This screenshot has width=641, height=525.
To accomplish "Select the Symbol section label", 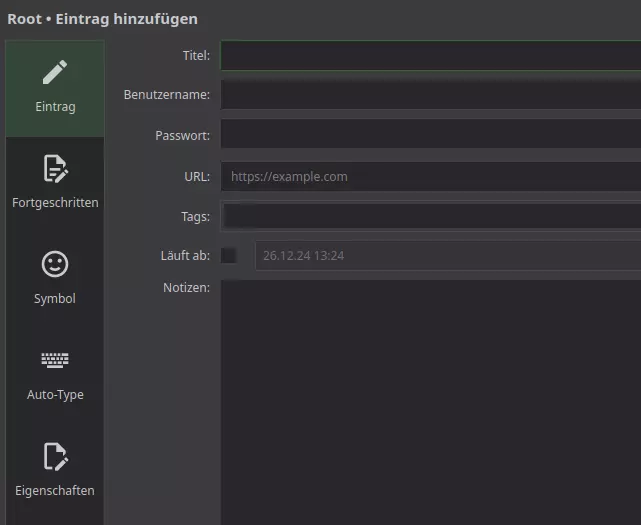I will pos(55,298).
